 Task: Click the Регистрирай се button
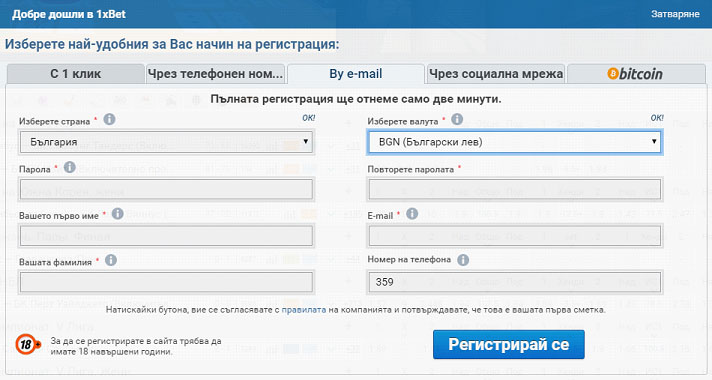[x=509, y=345]
